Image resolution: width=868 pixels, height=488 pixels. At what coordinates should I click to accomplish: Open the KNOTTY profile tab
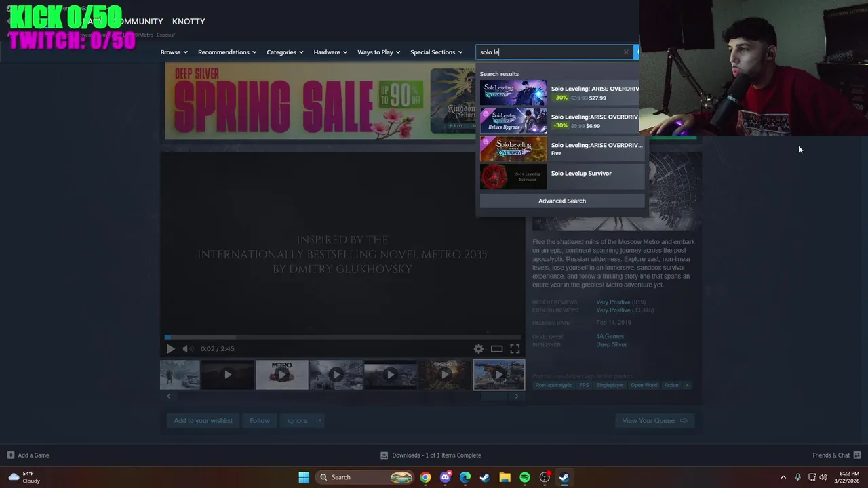(189, 22)
